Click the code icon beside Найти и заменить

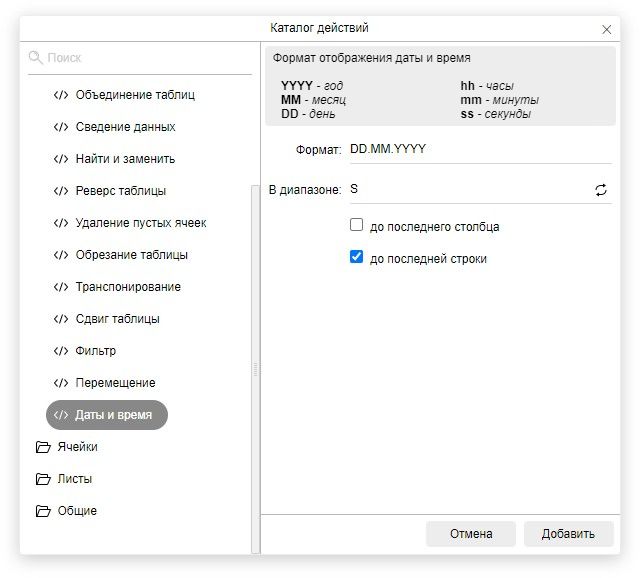pos(61,159)
